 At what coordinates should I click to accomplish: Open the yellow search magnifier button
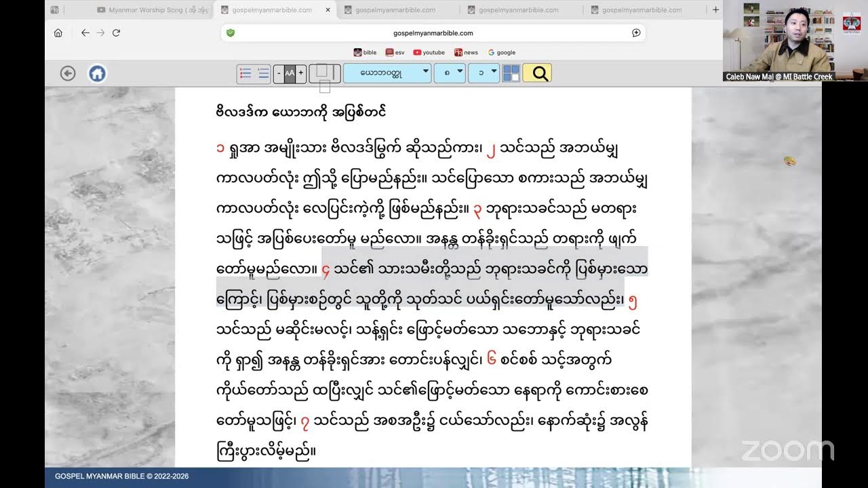[x=537, y=73]
